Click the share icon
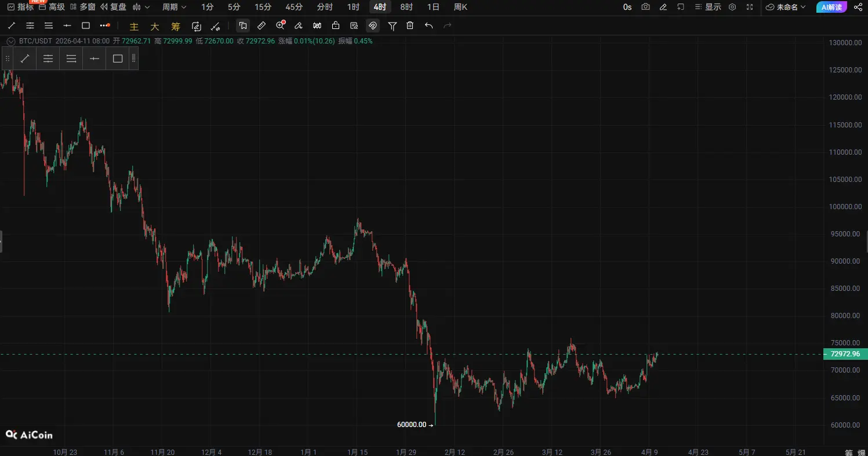This screenshot has width=868, height=456. (x=858, y=7)
